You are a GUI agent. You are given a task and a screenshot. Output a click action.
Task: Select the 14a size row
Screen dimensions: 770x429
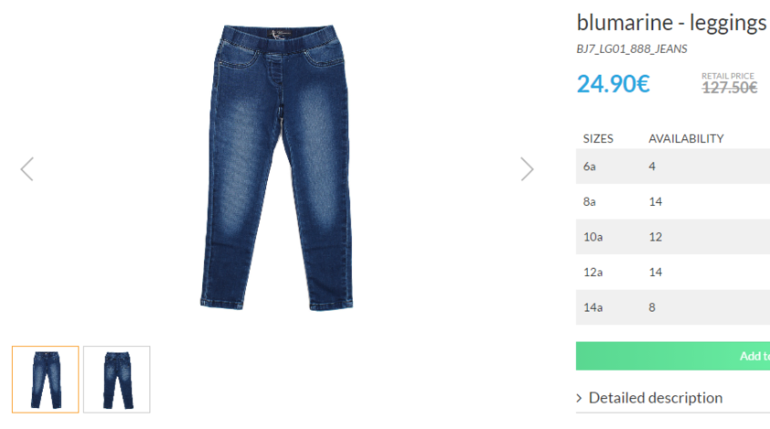point(673,307)
